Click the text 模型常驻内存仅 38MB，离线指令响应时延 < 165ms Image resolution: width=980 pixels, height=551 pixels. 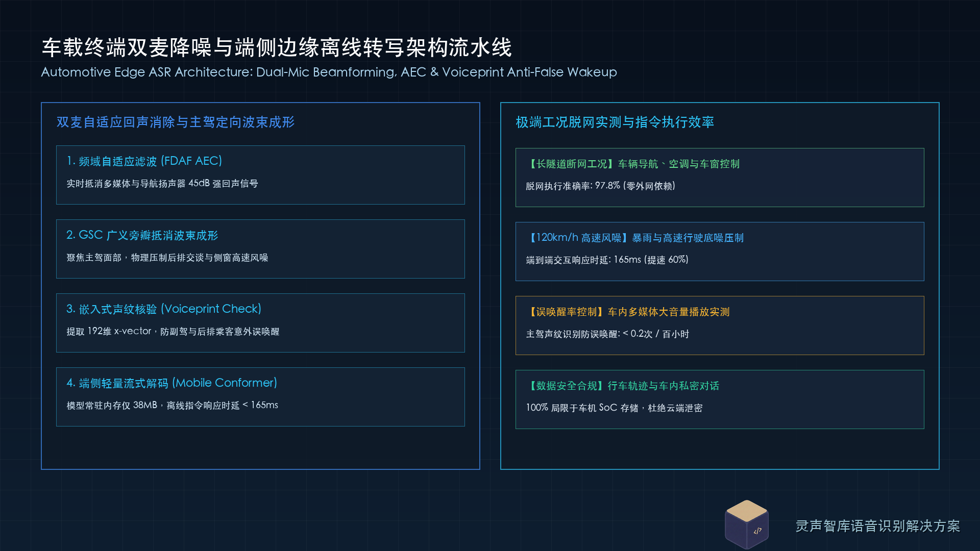pyautogui.click(x=173, y=406)
